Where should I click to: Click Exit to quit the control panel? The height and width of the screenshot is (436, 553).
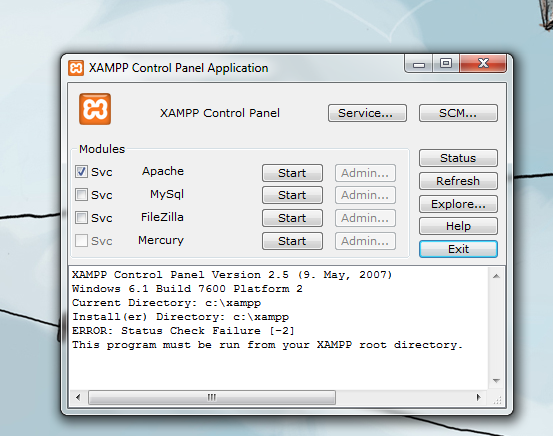point(458,249)
